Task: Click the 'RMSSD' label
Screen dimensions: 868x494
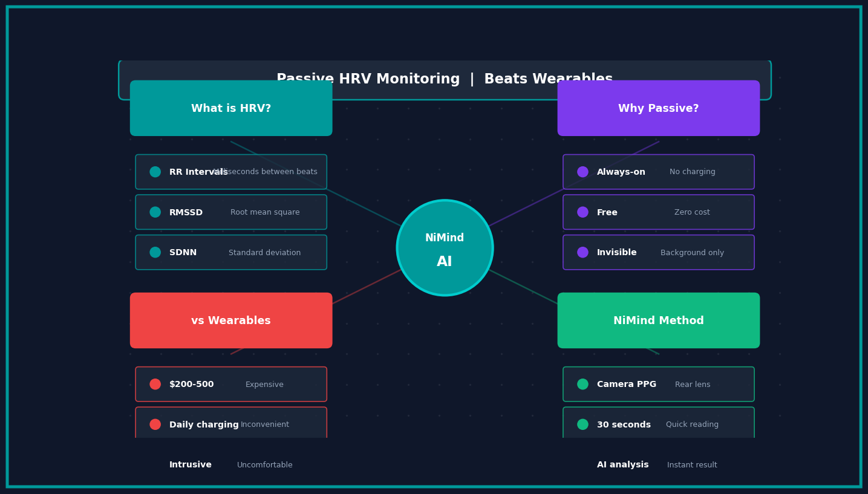Action: click(x=186, y=213)
